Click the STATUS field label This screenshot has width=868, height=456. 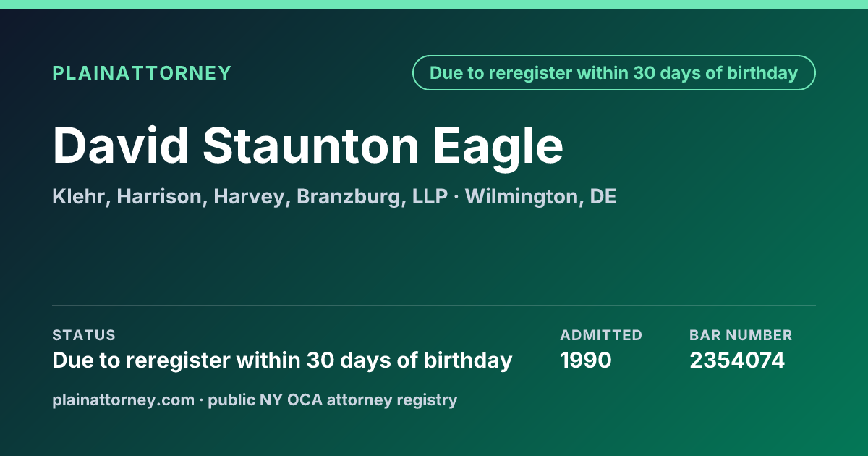coord(84,335)
